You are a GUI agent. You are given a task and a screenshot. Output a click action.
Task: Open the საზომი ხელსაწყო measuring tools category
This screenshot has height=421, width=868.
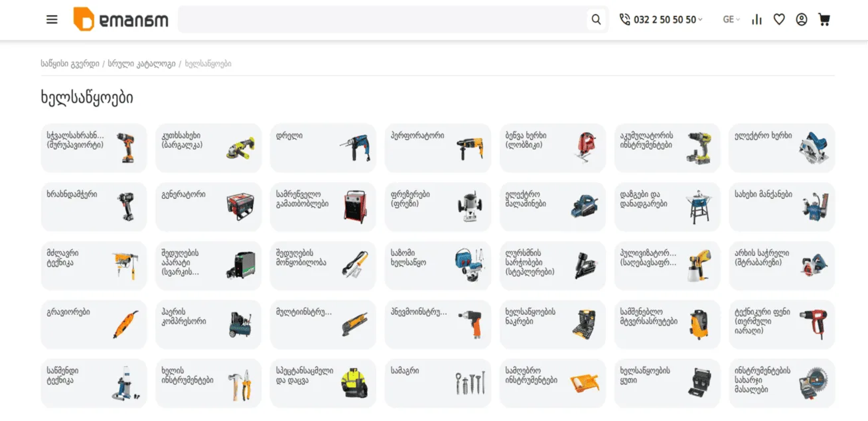click(x=438, y=266)
